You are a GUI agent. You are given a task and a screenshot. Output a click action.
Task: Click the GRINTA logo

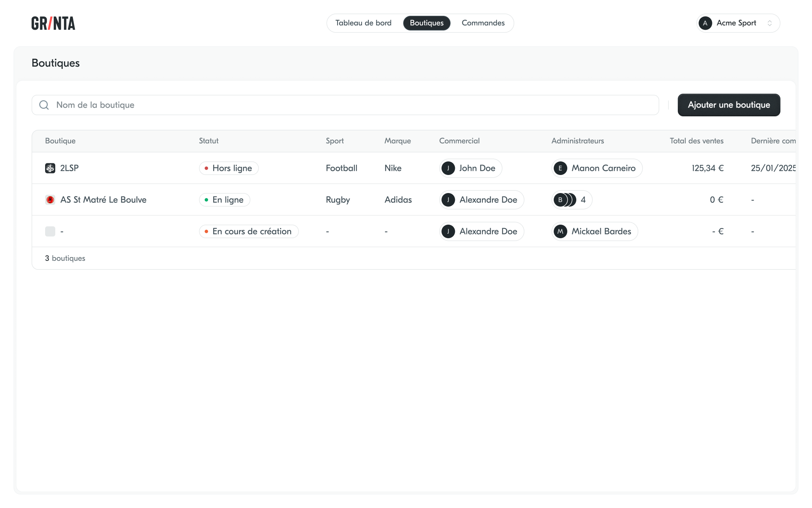coord(53,23)
